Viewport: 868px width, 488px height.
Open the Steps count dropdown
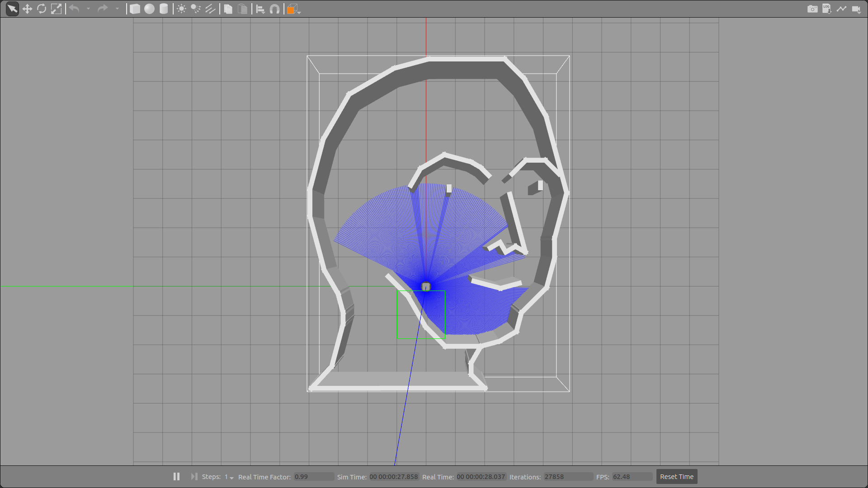[231, 478]
